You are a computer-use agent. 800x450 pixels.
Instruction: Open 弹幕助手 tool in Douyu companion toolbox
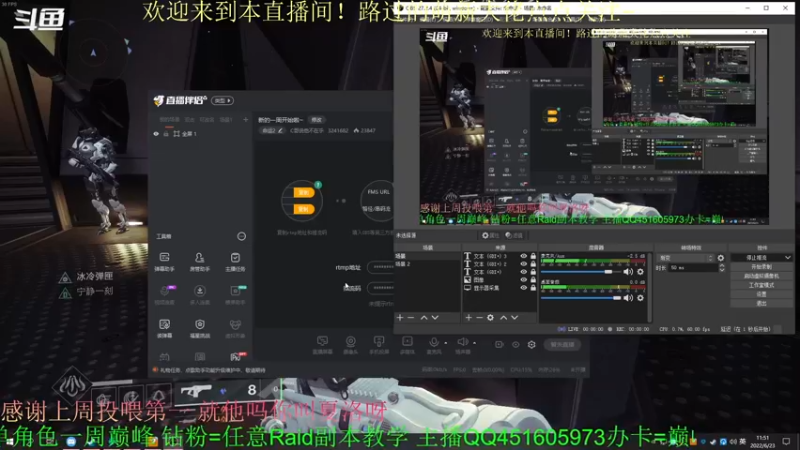(164, 261)
